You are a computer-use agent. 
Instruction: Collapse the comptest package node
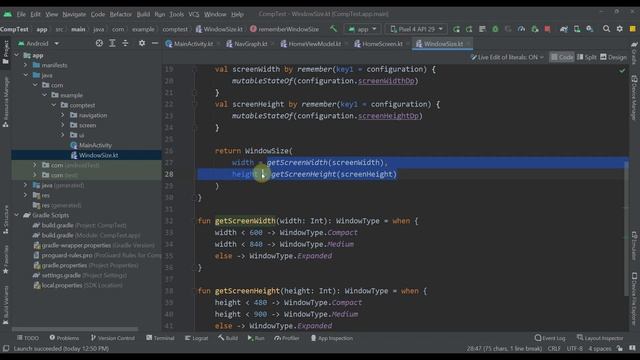tap(53, 105)
